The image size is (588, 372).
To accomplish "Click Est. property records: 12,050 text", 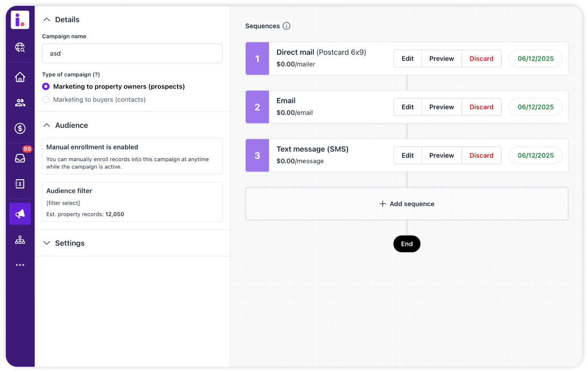I will click(x=85, y=214).
